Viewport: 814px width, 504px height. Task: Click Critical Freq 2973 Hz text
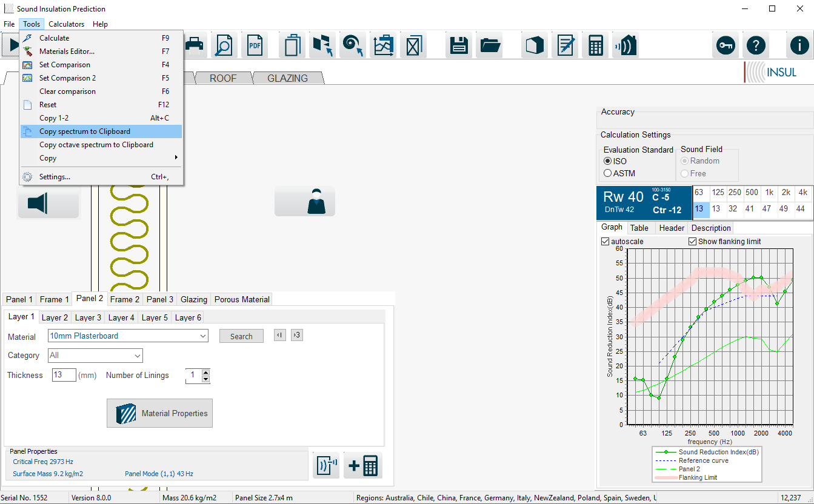43,462
